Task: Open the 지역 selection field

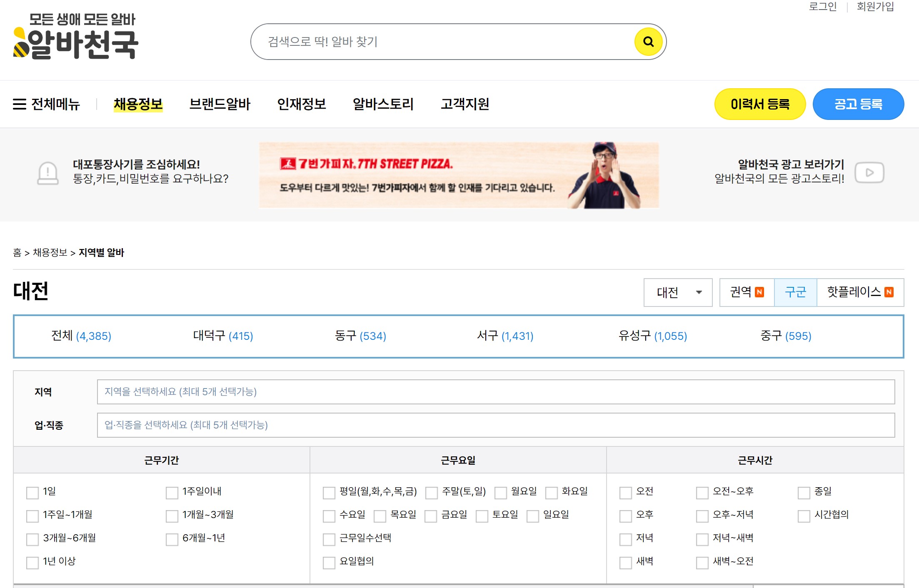Action: [x=495, y=391]
